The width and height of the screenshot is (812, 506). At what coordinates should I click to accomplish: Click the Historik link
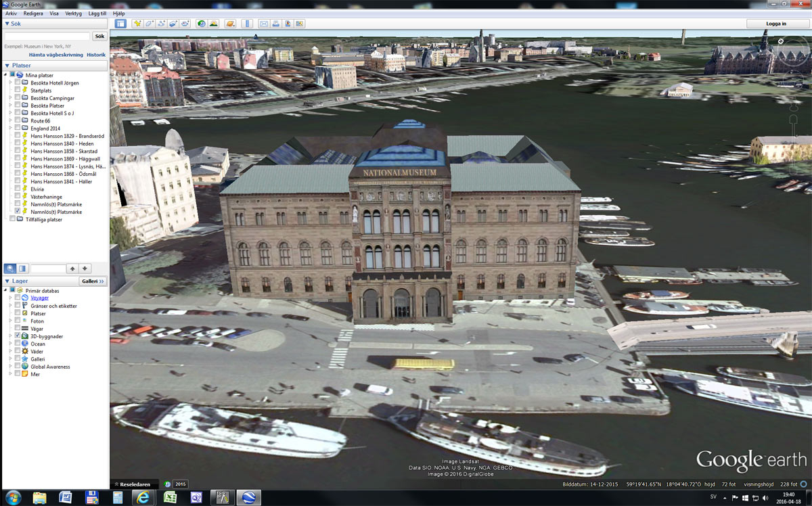click(x=96, y=55)
